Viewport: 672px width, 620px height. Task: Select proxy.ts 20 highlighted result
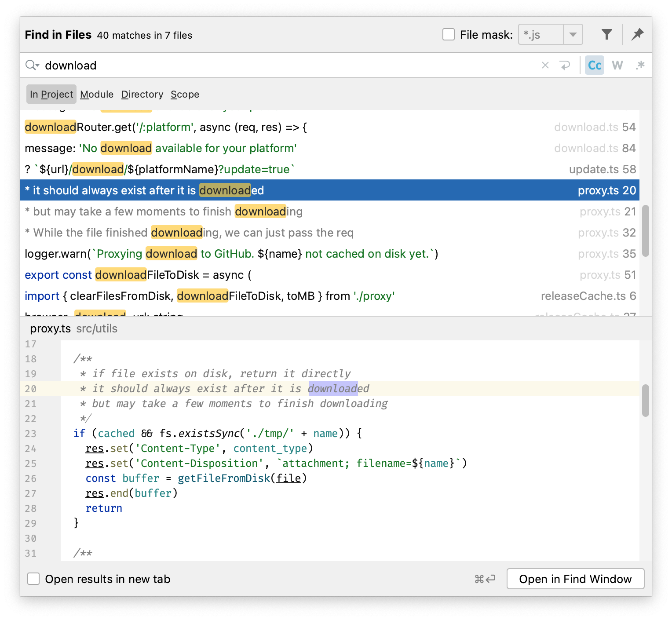click(x=330, y=190)
